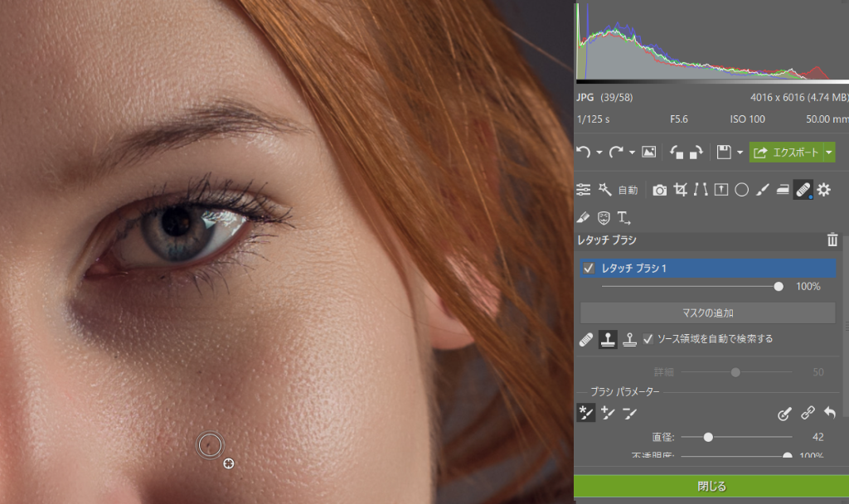Select the add-to-brush plus mode
The image size is (849, 504).
[608, 413]
